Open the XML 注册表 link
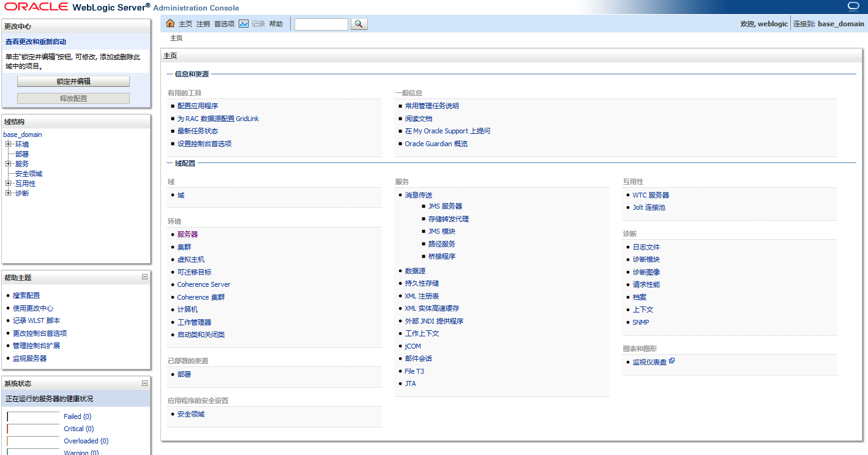Viewport: 868px width, 455px height. coord(422,296)
